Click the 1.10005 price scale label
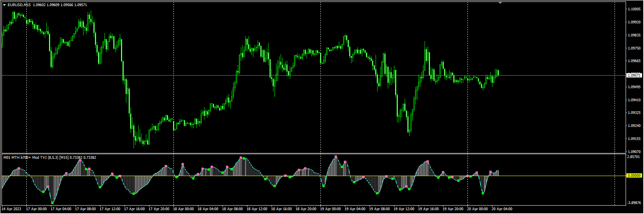The width and height of the screenshot is (644, 214). coord(634,9)
